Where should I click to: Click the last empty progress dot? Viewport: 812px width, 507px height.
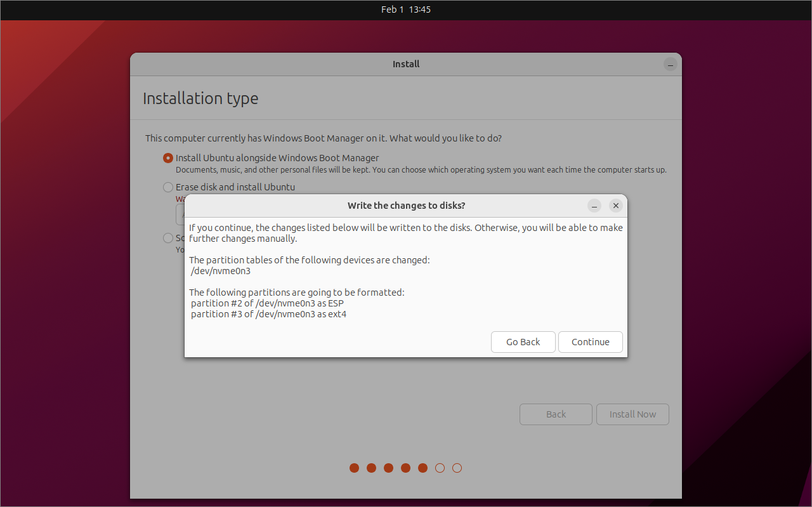point(457,468)
